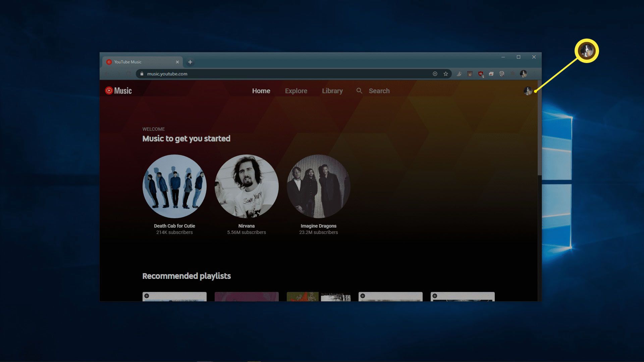Navigate to the Home tab
The height and width of the screenshot is (362, 644).
(x=261, y=90)
